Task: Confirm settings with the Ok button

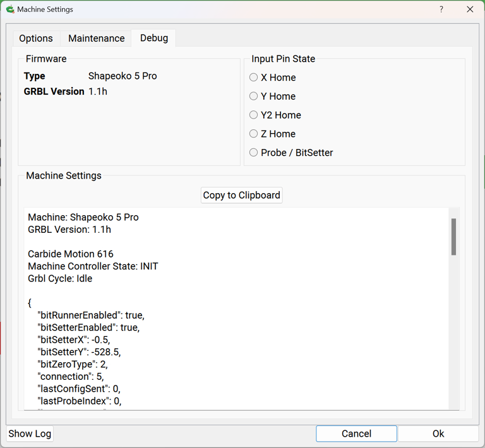Action: point(438,433)
